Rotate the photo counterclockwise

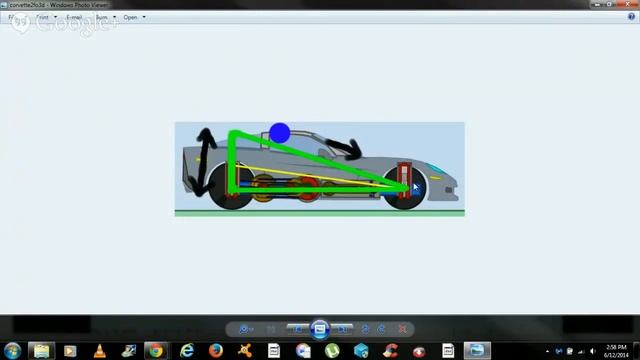click(x=365, y=329)
